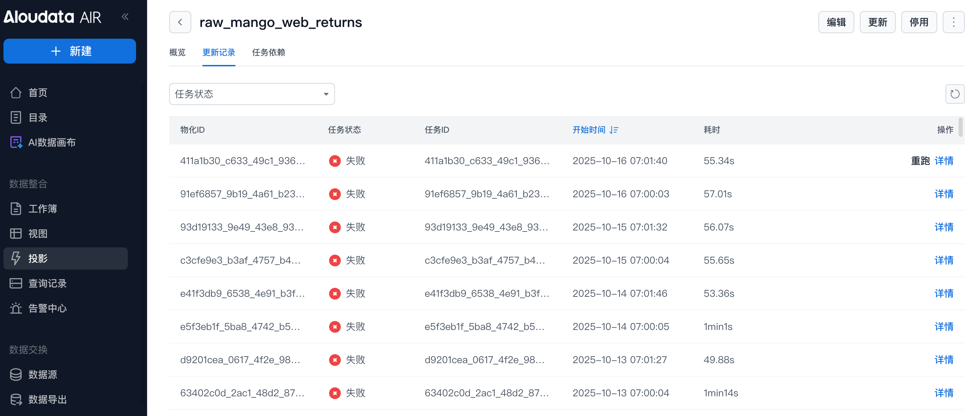Go to 告警中心 in the sidebar

coord(47,308)
